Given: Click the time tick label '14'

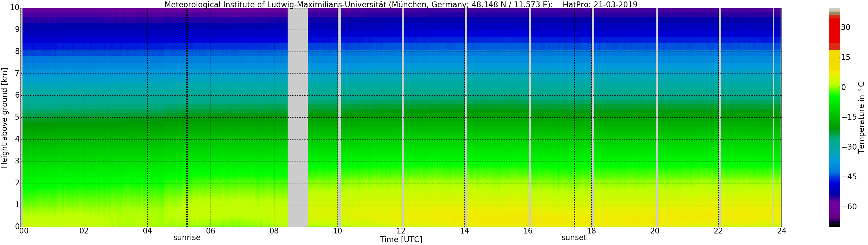Looking at the screenshot, I should [x=464, y=231].
